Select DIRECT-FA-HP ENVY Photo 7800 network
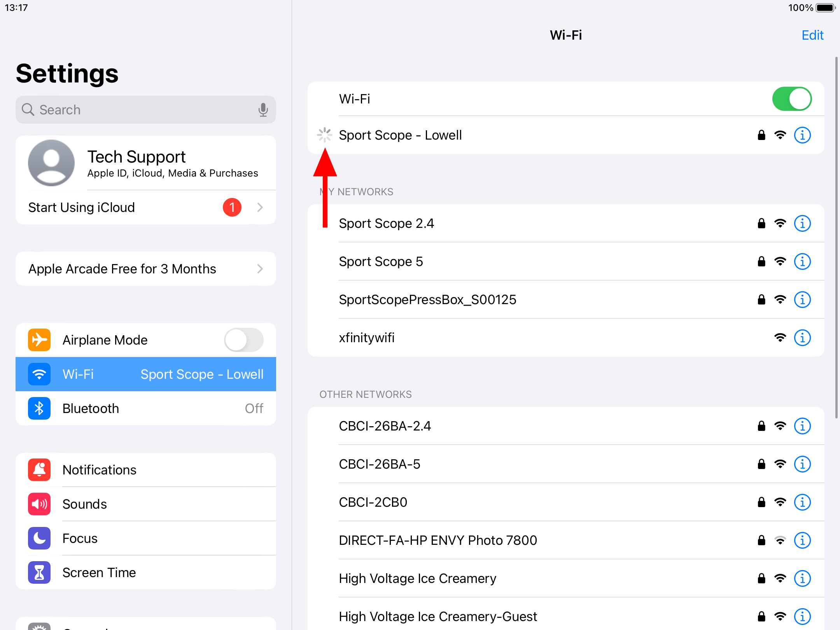Image resolution: width=840 pixels, height=630 pixels. coord(566,541)
